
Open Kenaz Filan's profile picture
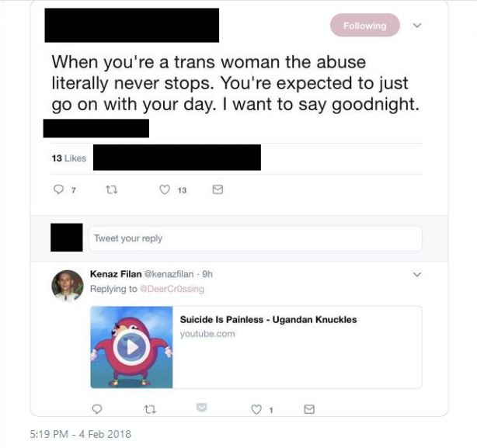coord(68,286)
